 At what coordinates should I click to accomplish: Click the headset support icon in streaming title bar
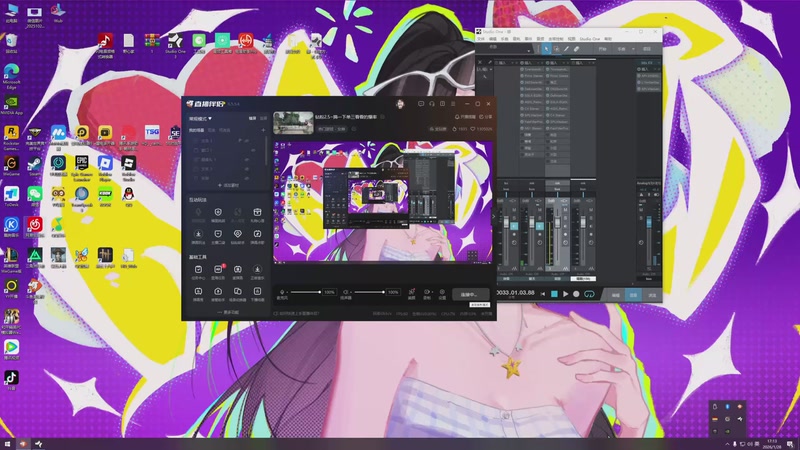point(432,104)
